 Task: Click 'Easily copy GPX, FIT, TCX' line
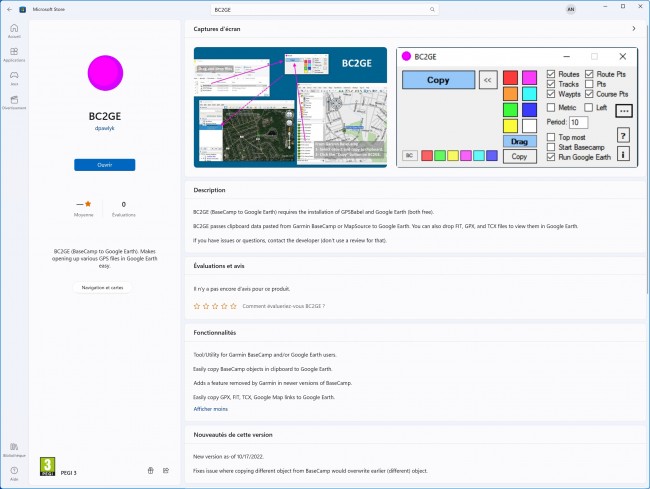tap(264, 397)
